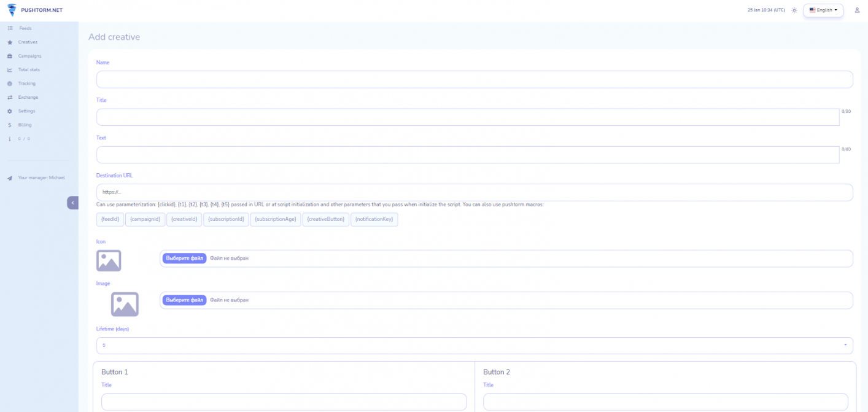
Task: Open the Exchange menu item
Action: point(28,97)
